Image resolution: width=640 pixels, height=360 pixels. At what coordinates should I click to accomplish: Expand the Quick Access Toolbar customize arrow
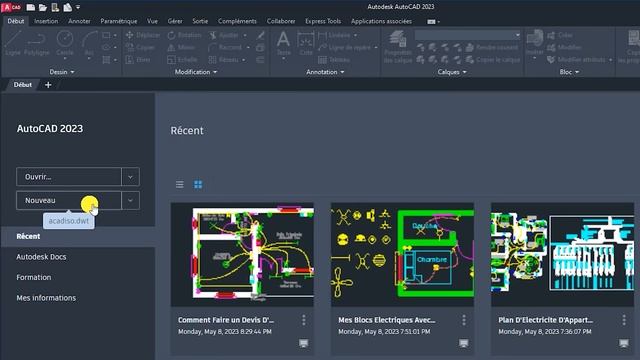pyautogui.click(x=78, y=7)
